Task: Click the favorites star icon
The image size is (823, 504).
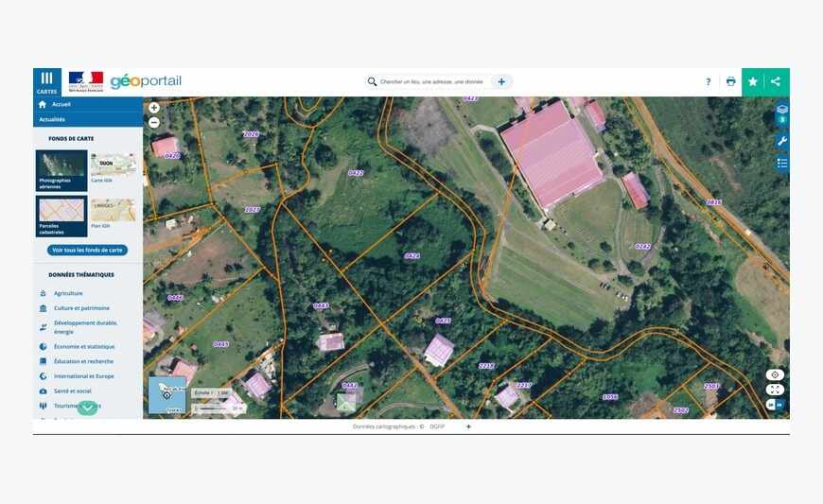Action: pyautogui.click(x=753, y=82)
